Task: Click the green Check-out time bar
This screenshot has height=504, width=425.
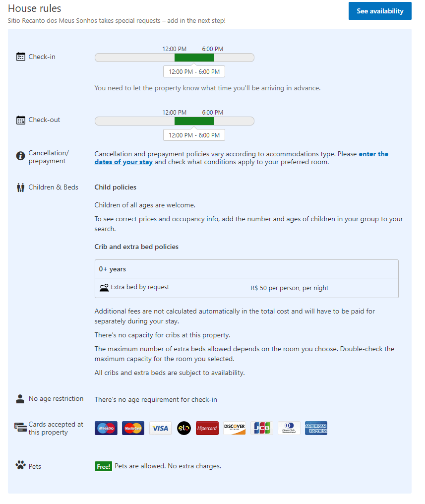Action: pos(194,121)
